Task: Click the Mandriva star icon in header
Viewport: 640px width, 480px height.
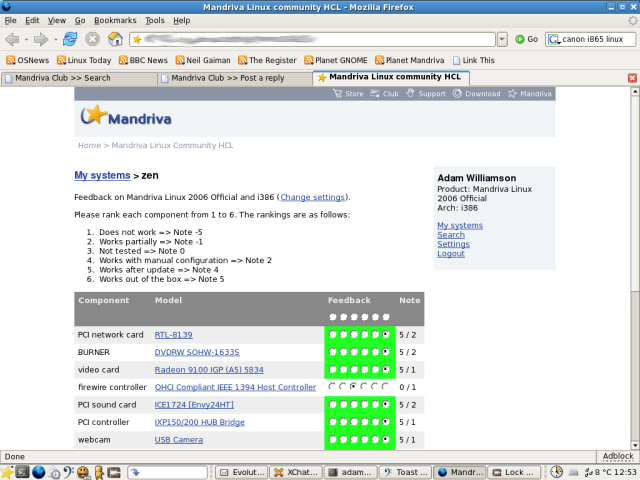Action: point(512,93)
